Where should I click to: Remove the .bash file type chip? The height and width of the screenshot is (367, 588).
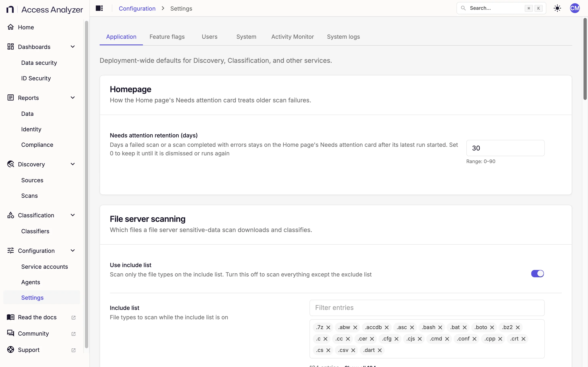440,327
